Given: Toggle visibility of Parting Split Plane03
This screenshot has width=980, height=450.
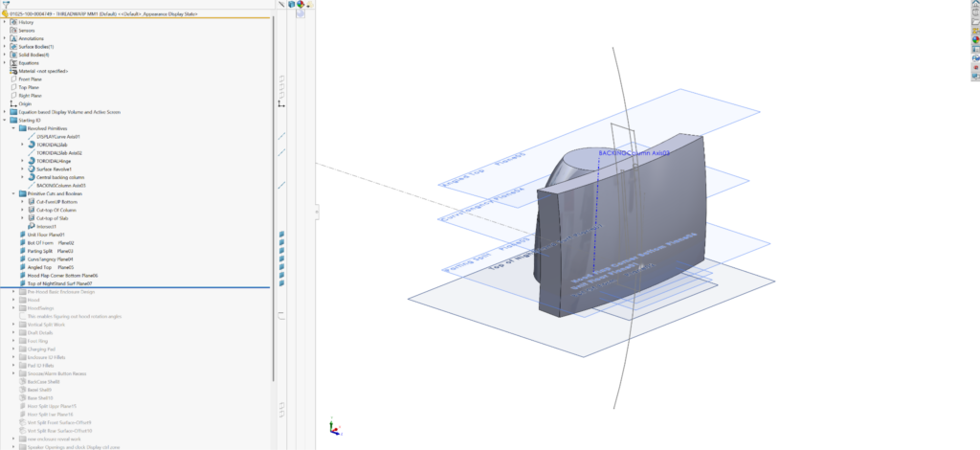Looking at the screenshot, I should pyautogui.click(x=282, y=251).
